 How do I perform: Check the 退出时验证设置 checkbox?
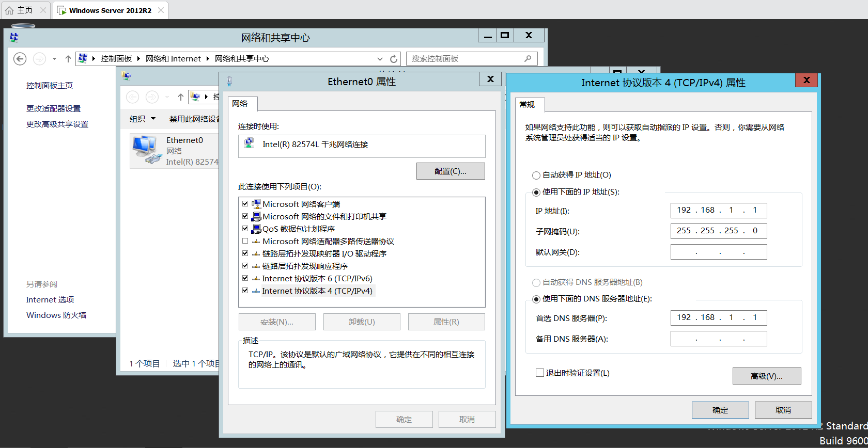pyautogui.click(x=540, y=373)
